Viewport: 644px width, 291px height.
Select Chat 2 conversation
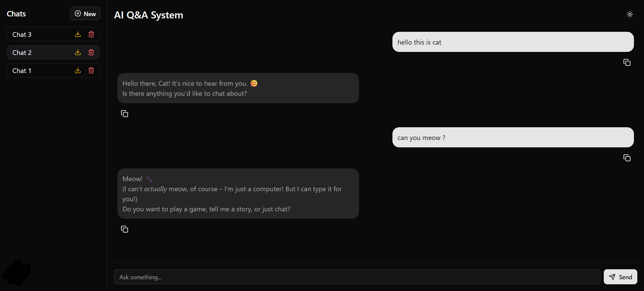pyautogui.click(x=37, y=53)
